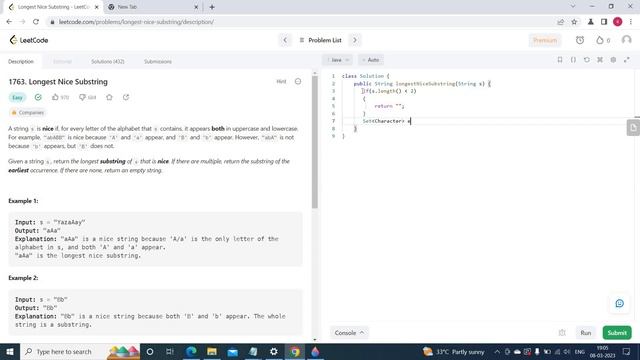Go to previous problem arrow
640x360 pixels.
tap(285, 40)
